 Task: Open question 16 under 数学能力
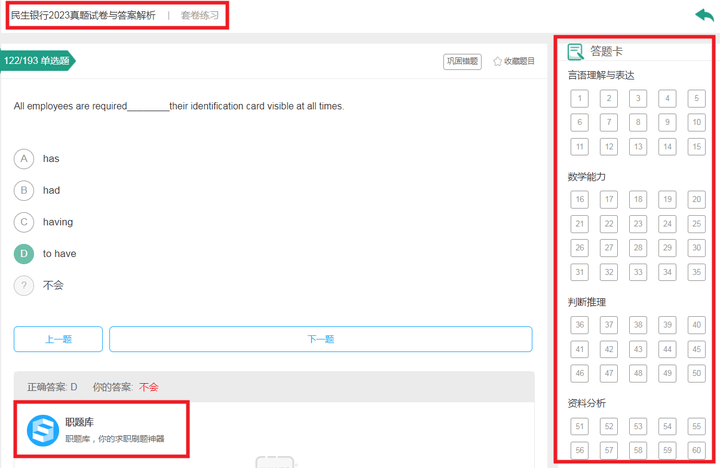[579, 199]
